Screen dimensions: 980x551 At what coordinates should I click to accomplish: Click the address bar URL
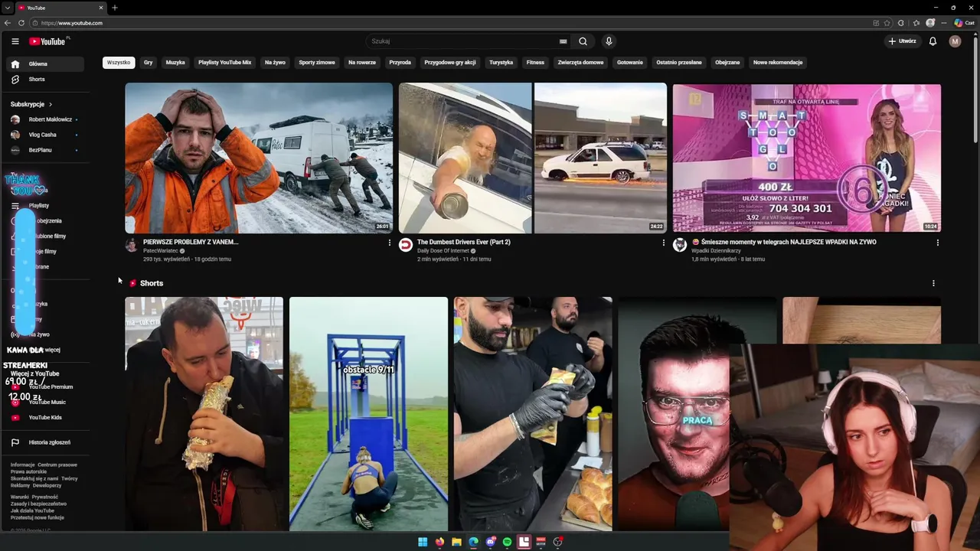(x=72, y=23)
